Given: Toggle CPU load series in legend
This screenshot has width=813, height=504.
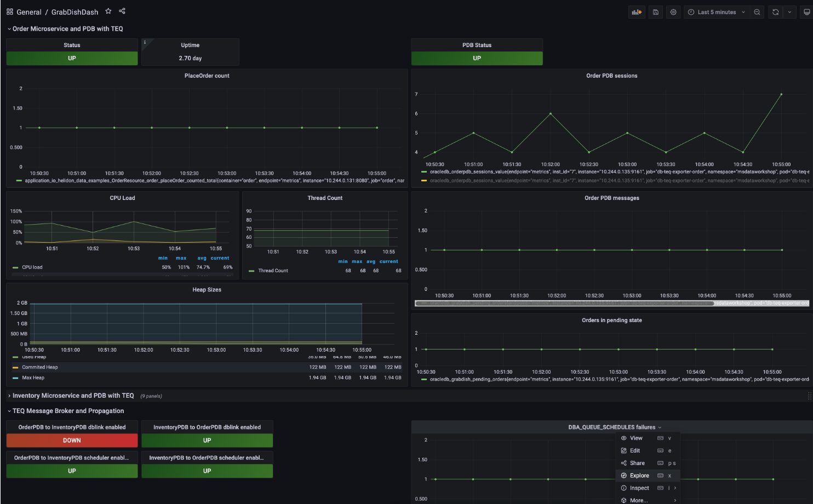Looking at the screenshot, I should pyautogui.click(x=32, y=267).
